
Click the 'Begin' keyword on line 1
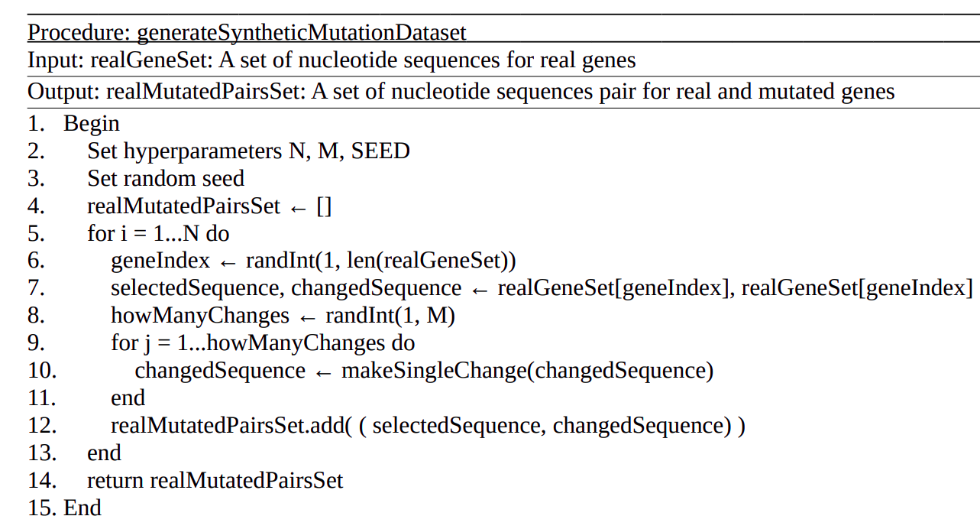click(92, 123)
